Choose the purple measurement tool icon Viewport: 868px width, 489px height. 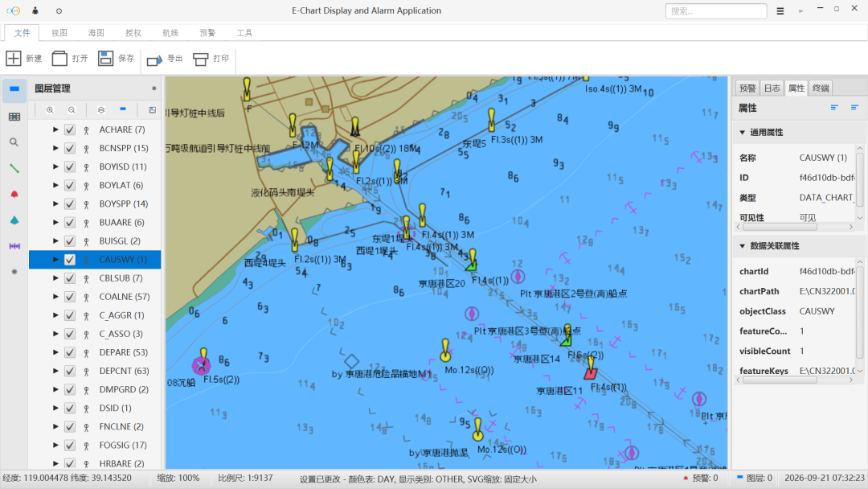14,246
